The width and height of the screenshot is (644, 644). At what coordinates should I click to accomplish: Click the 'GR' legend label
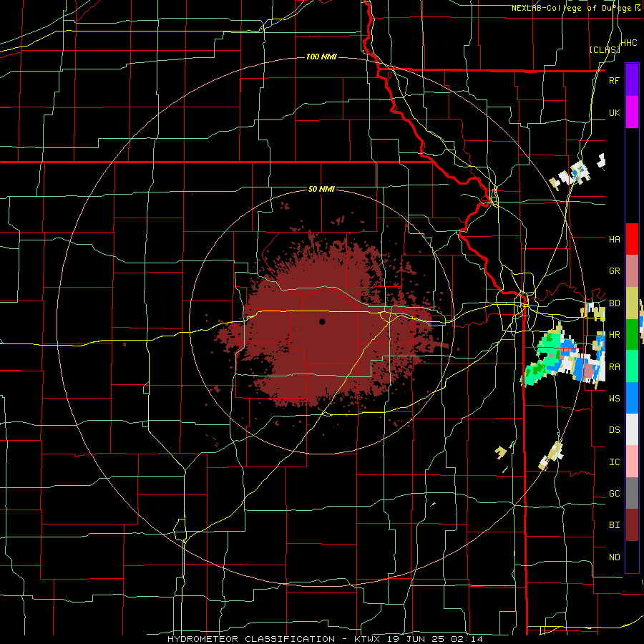614,271
